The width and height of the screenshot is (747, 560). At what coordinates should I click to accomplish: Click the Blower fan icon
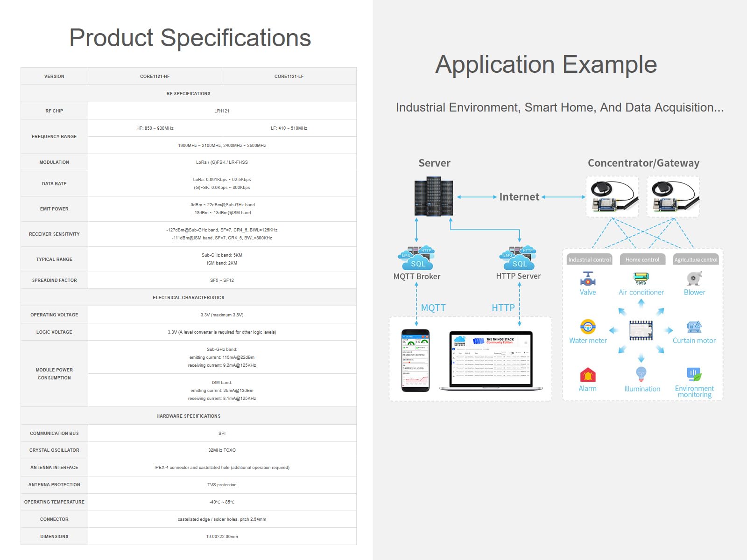694,279
